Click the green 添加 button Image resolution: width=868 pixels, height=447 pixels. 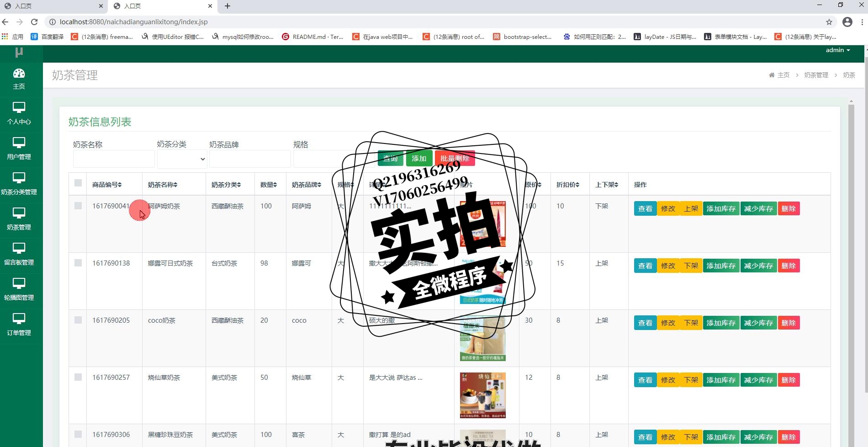(x=419, y=159)
